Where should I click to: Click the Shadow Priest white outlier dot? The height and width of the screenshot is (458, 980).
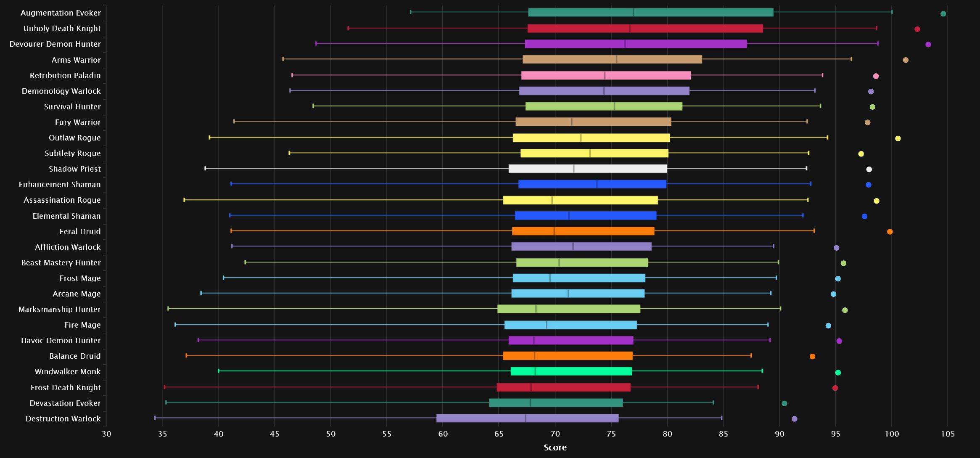tap(869, 169)
